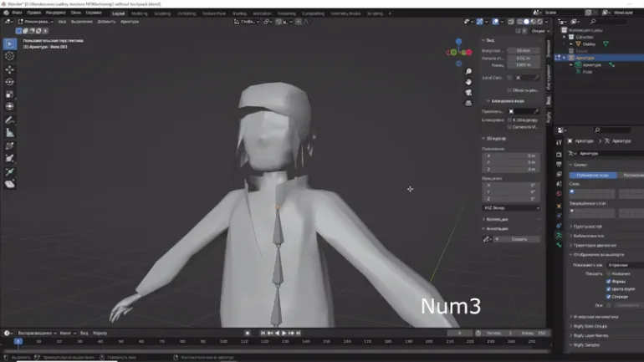This screenshot has width=644, height=362.
Task: Click the timeline current frame marker
Action: 18,341
